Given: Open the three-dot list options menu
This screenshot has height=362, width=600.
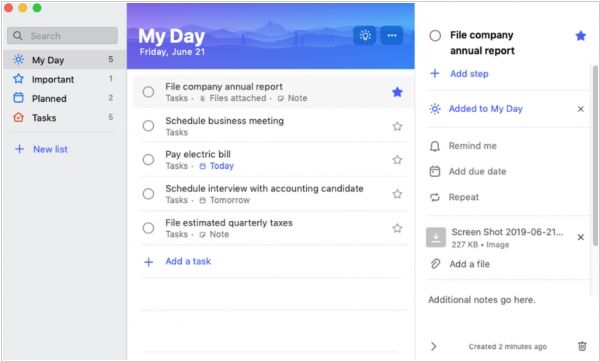Looking at the screenshot, I should coord(391,36).
